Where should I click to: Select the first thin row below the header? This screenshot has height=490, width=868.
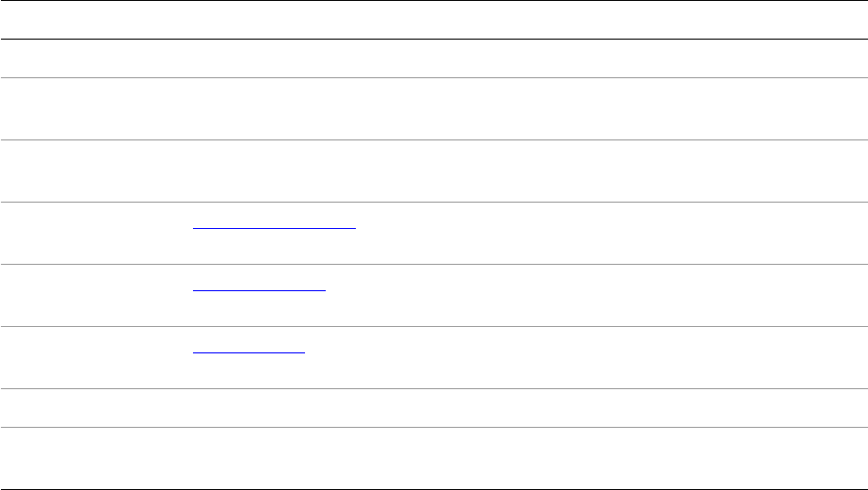(433, 58)
